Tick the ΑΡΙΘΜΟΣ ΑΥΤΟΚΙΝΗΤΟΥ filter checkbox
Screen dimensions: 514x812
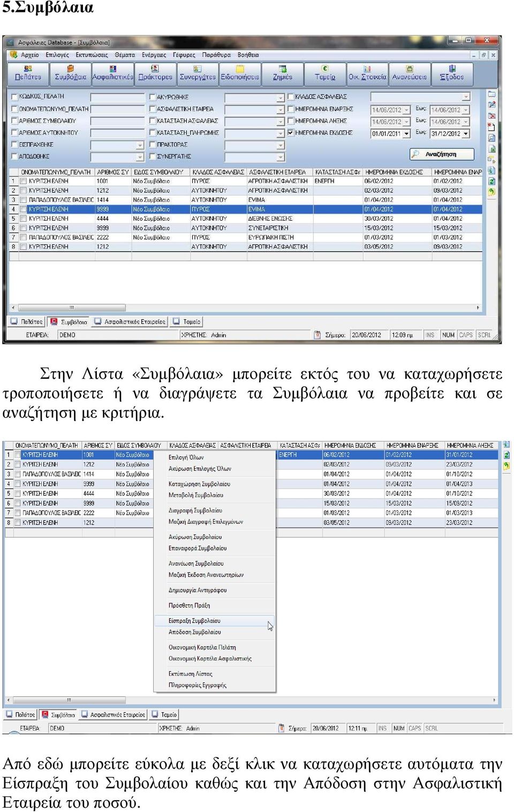pos(14,132)
